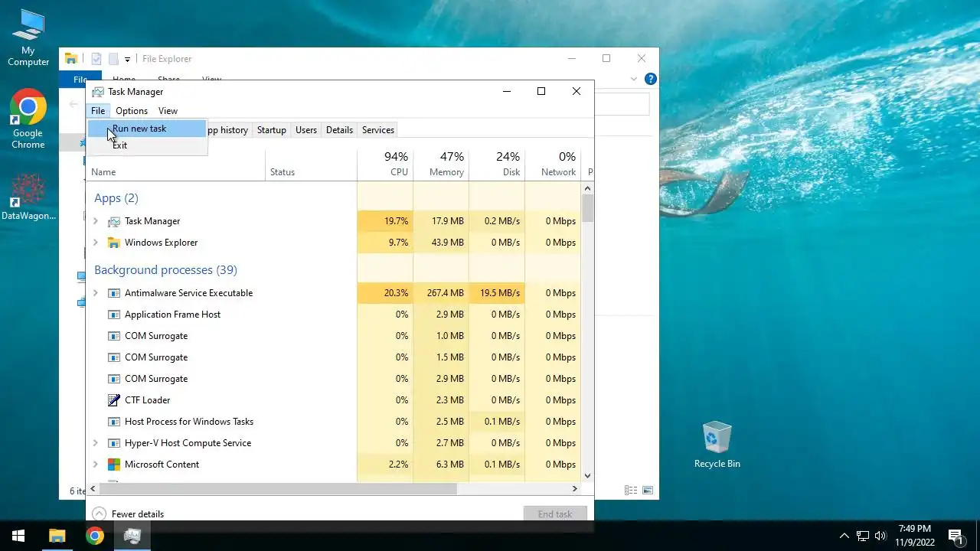This screenshot has height=551, width=980.
Task: Sort processes by Disk column
Action: 497,164
